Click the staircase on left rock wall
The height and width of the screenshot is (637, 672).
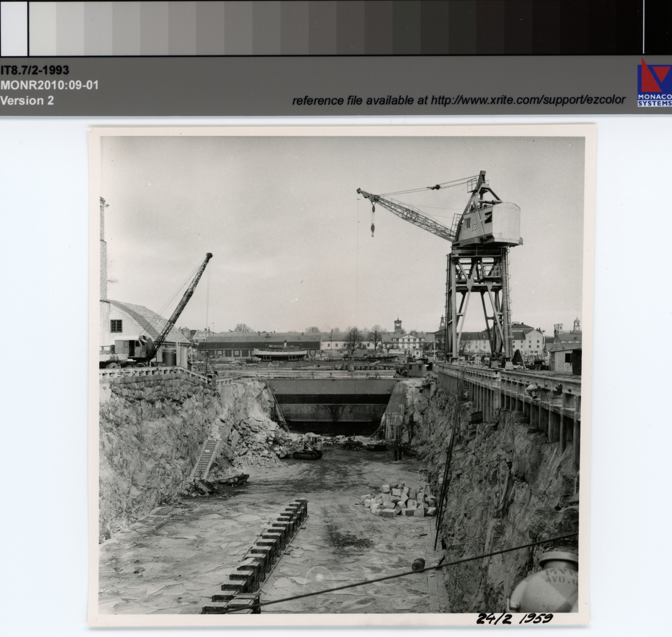[206, 458]
